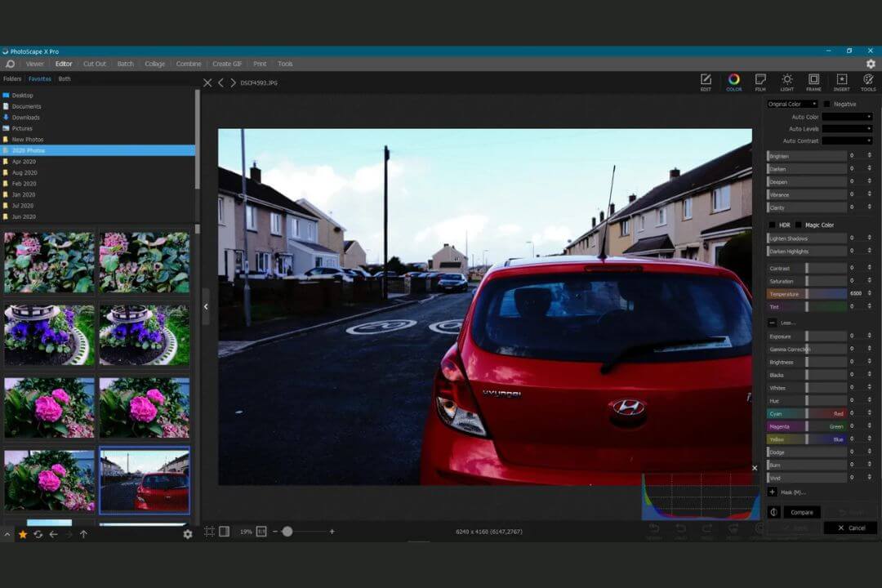The image size is (882, 588).
Task: Open the TOOLS palette icon
Action: coord(868,82)
